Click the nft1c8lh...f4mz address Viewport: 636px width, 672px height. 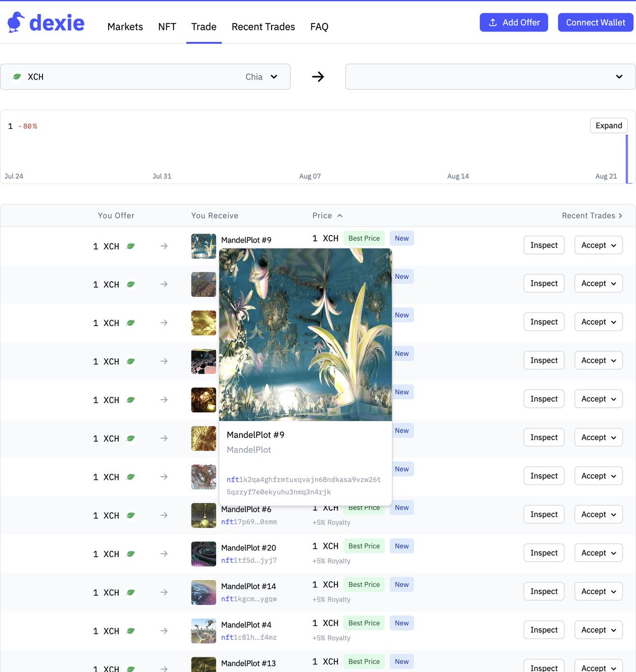[x=249, y=638]
